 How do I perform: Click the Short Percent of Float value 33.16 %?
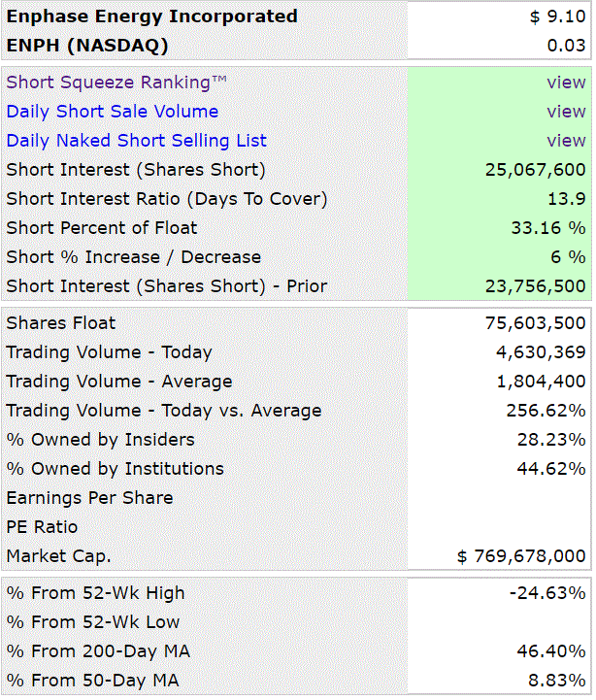pyautogui.click(x=548, y=228)
